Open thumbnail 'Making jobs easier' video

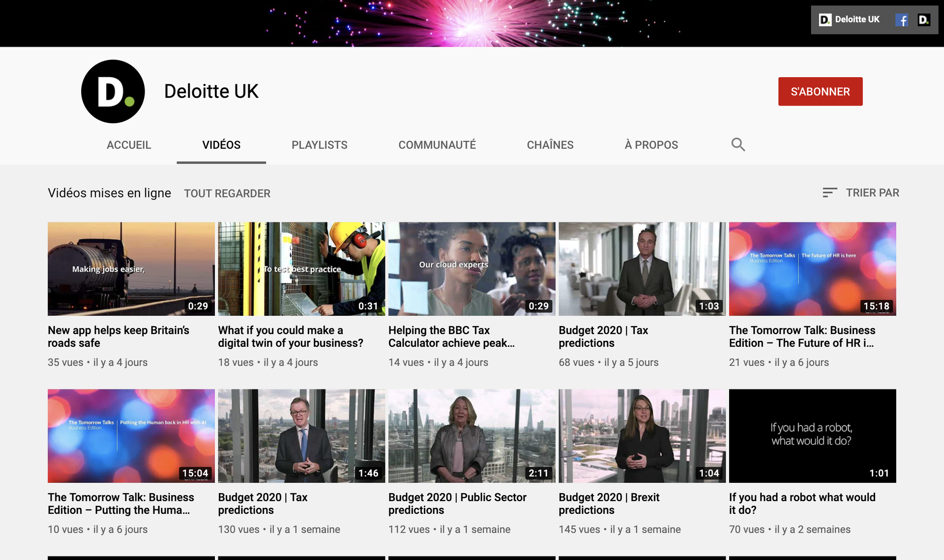click(x=131, y=269)
